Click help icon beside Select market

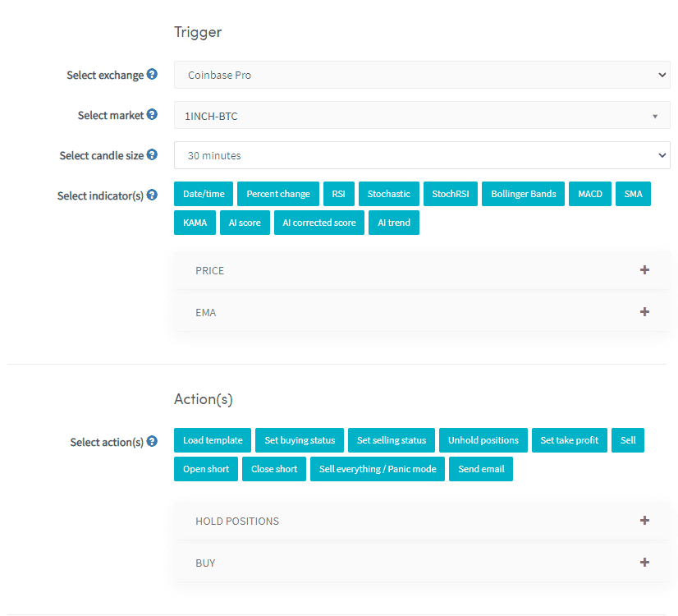152,115
